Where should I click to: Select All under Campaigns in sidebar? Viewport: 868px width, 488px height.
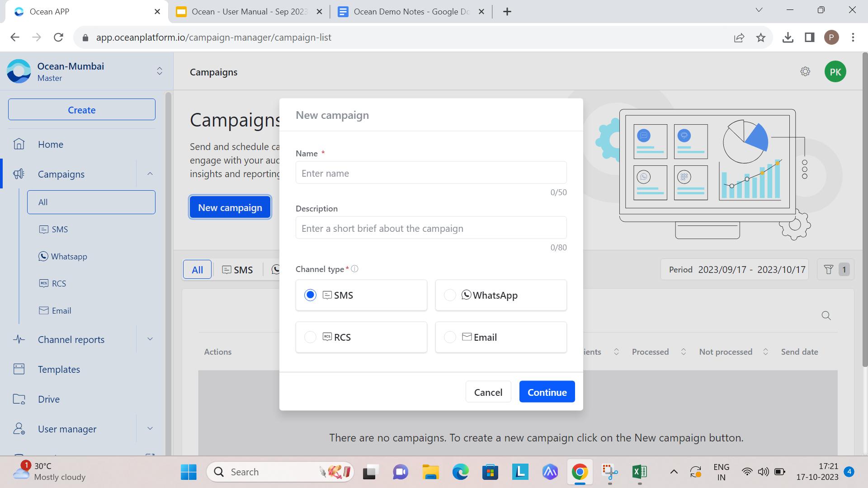tap(91, 202)
